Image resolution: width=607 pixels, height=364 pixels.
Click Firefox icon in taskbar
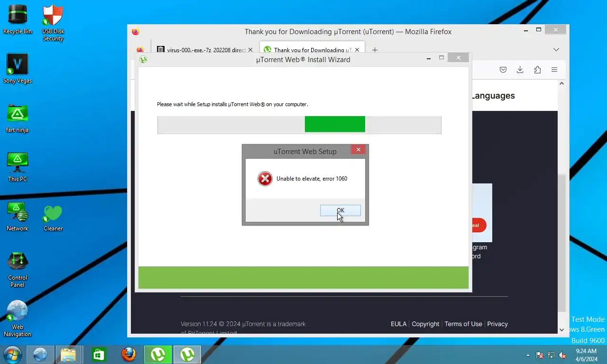(x=128, y=355)
